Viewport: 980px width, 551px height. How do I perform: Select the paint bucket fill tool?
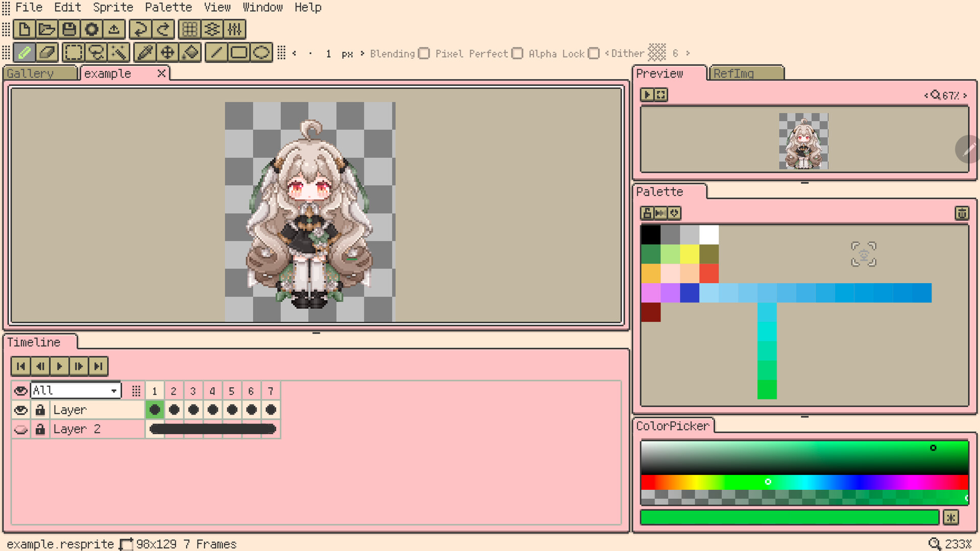(190, 52)
